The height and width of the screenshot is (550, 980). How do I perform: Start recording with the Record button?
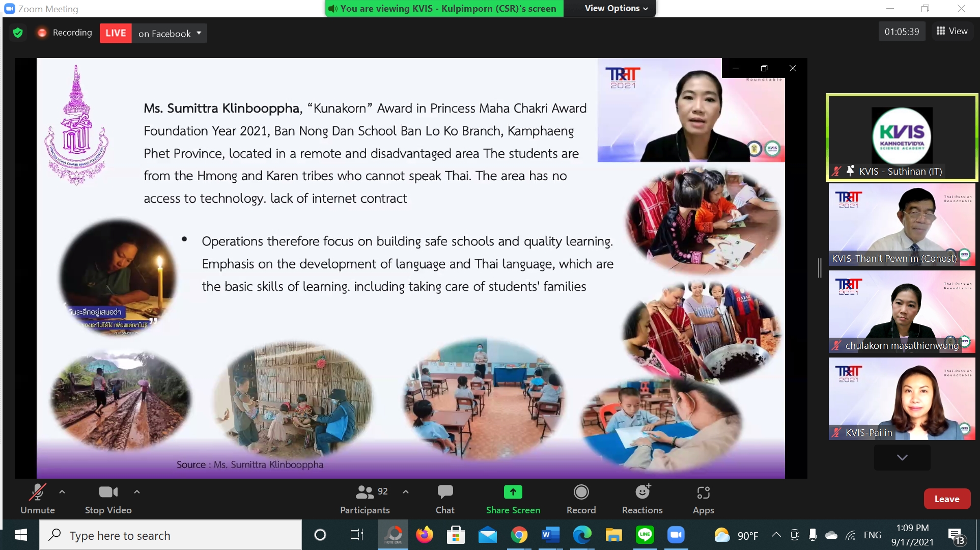coord(581,499)
